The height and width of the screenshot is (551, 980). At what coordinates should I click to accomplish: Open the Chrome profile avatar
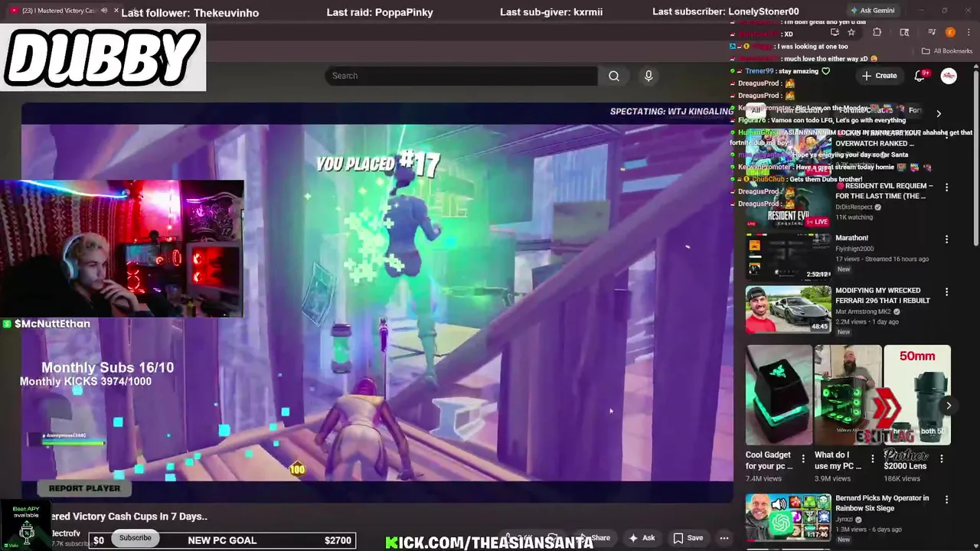[x=950, y=33]
